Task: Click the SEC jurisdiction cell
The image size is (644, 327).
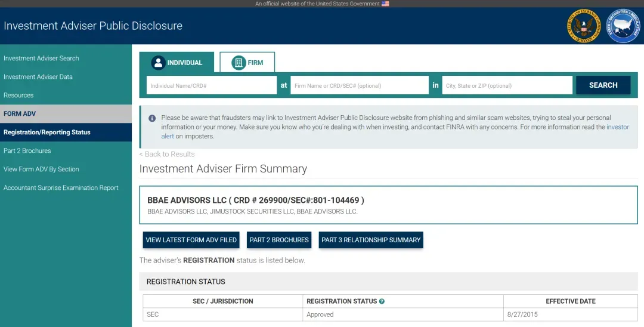Action: point(222,314)
